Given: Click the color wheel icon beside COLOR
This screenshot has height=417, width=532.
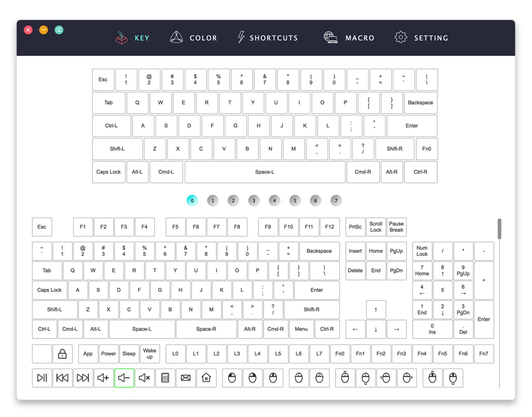Looking at the screenshot, I should tap(176, 37).
